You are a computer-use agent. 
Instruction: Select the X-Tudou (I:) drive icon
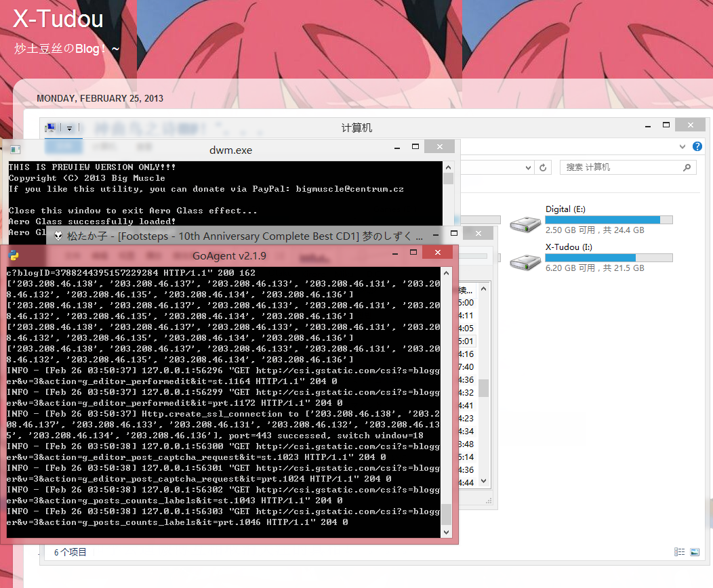[525, 262]
